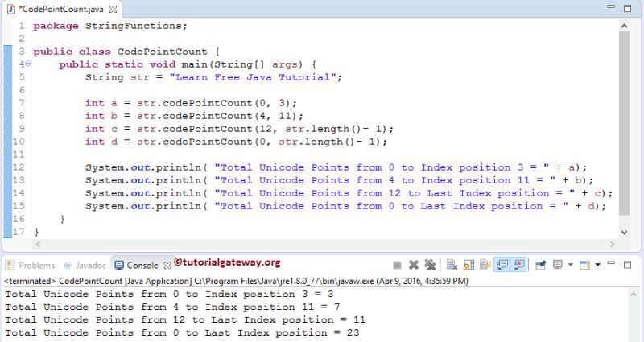Viewport: 644px width, 342px height.
Task: Click "package" keyword on line 1
Action: (56, 26)
